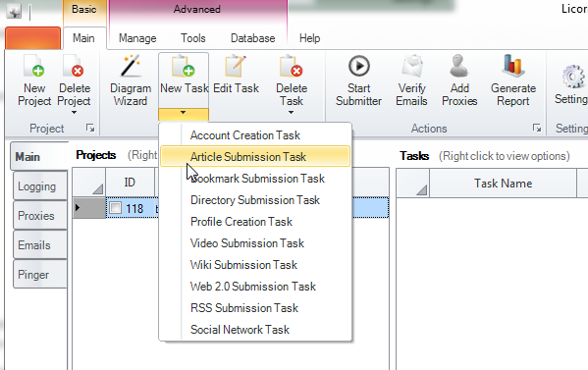Open the Diagram Wizard tool

pos(131,80)
